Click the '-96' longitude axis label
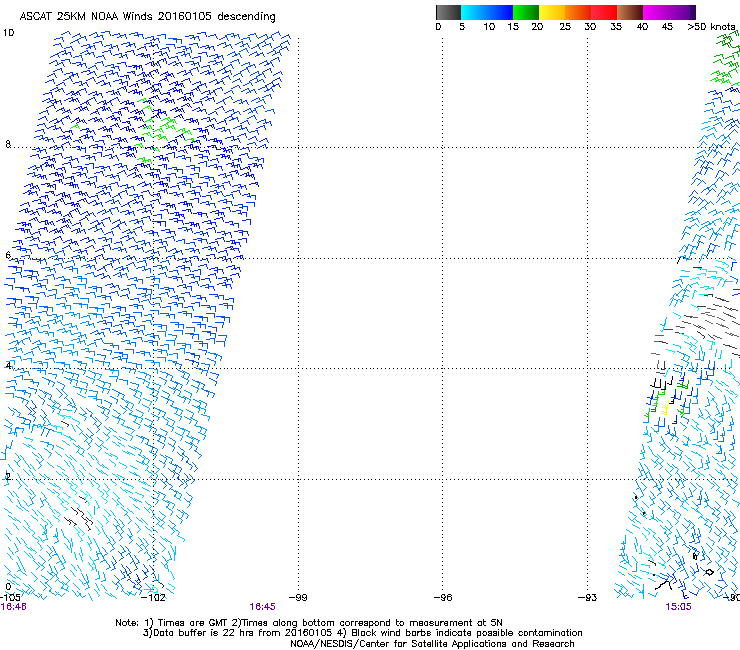The height and width of the screenshot is (650, 740). (x=443, y=598)
